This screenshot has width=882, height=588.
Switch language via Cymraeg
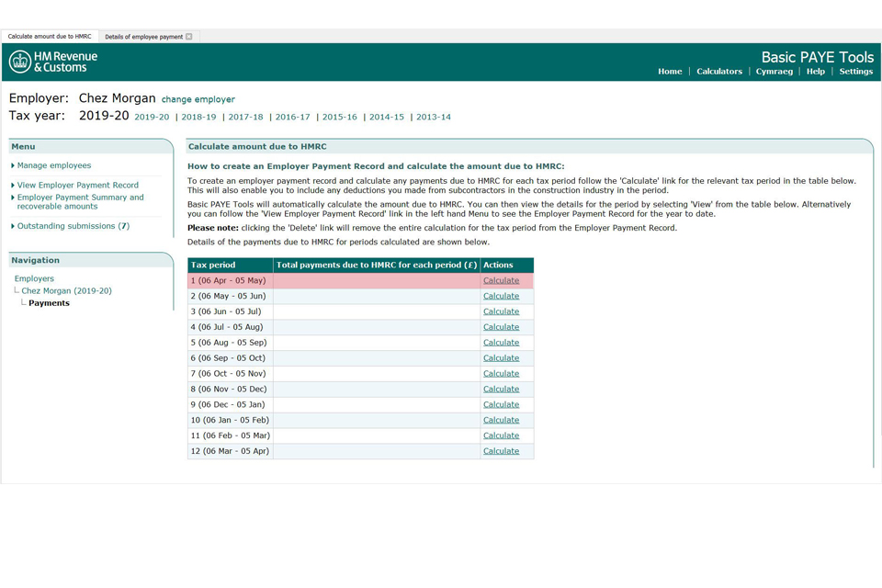tap(774, 72)
